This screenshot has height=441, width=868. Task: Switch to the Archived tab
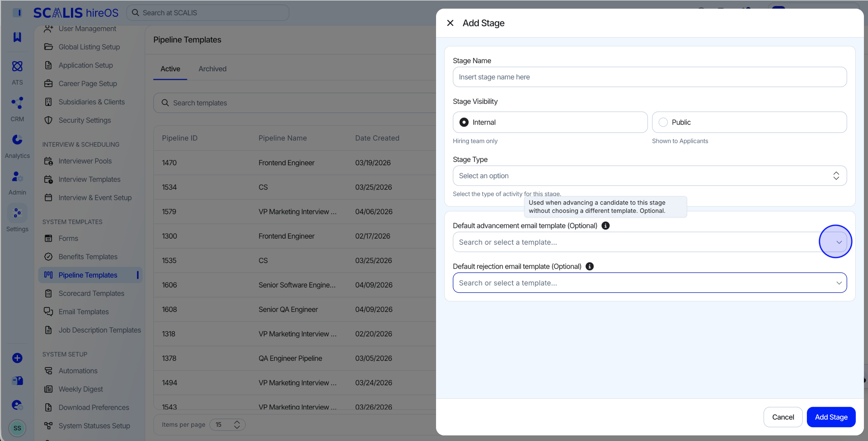point(212,69)
